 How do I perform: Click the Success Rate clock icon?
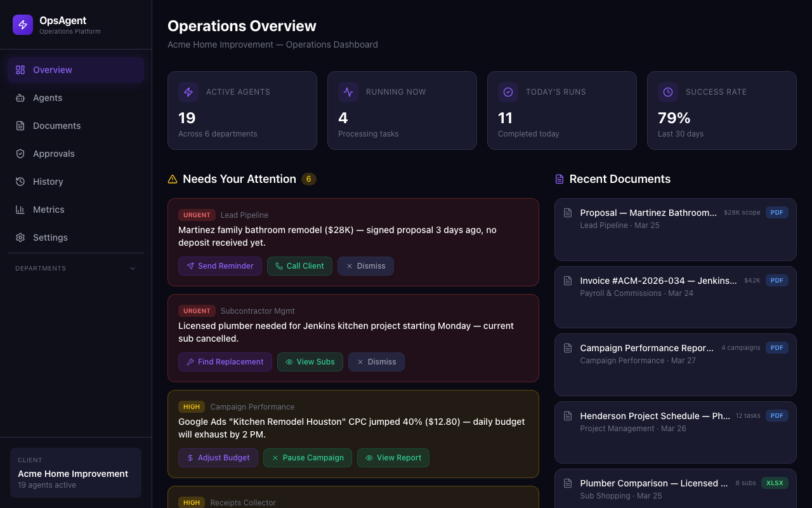click(x=668, y=92)
